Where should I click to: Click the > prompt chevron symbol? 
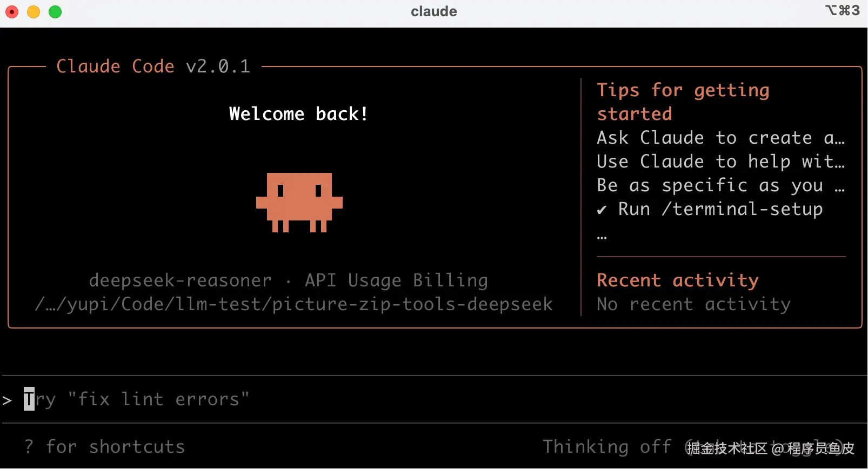[x=7, y=400]
